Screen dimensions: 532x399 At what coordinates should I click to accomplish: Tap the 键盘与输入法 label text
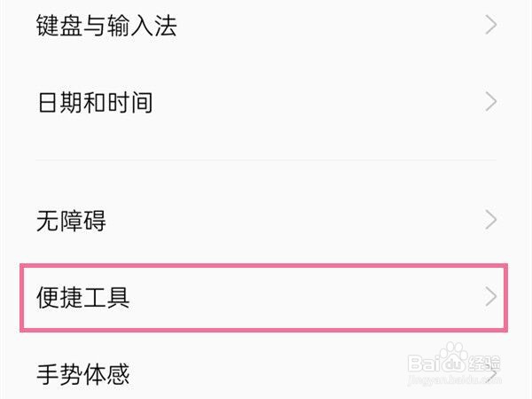[106, 26]
